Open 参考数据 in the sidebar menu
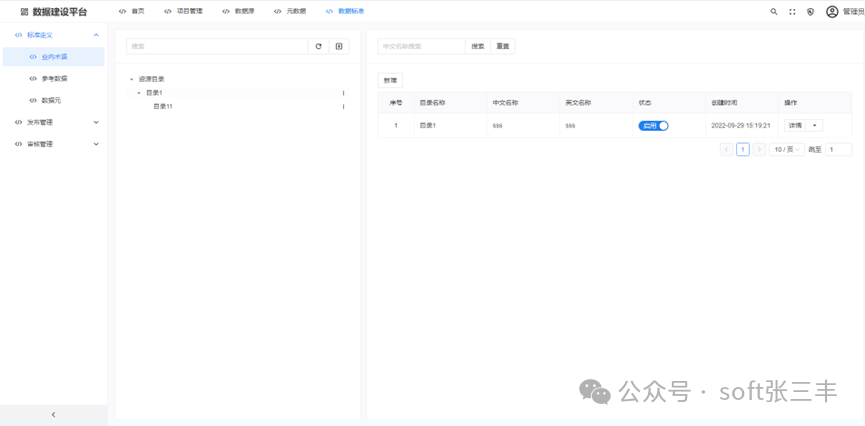This screenshot has height=426, width=865. pyautogui.click(x=54, y=79)
